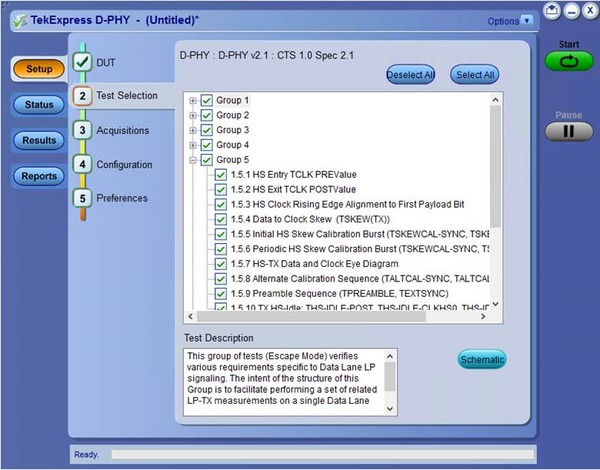Viewport: 600px width, 470px height.
Task: Uncheck the Group 4 checkbox
Action: (207, 145)
